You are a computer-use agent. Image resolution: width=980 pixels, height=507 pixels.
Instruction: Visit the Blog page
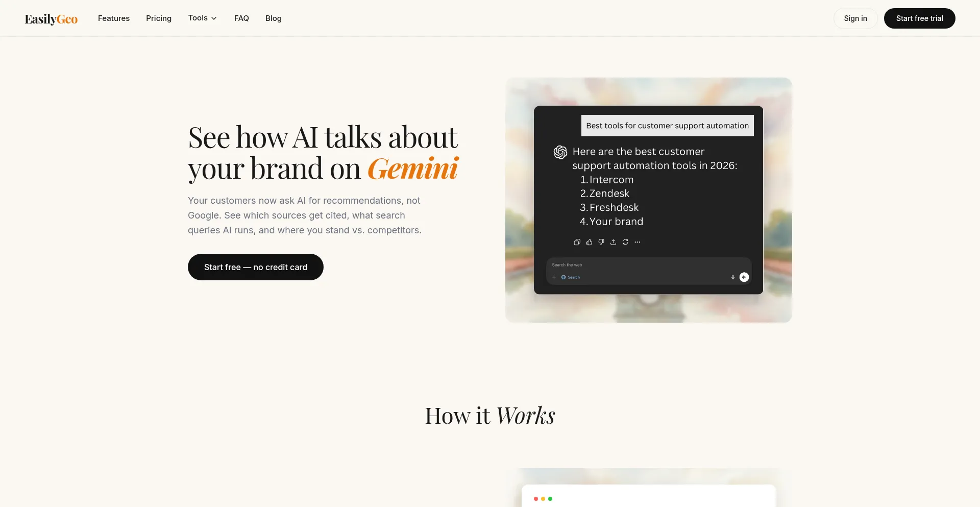274,18
